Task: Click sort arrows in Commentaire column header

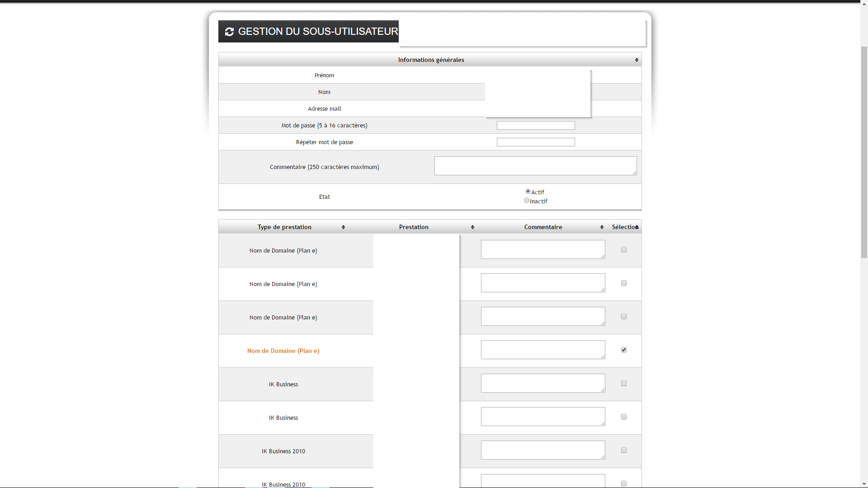Action: [x=602, y=227]
